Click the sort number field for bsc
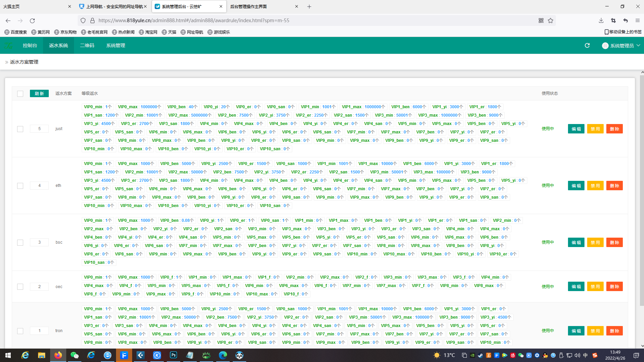 [39, 242]
